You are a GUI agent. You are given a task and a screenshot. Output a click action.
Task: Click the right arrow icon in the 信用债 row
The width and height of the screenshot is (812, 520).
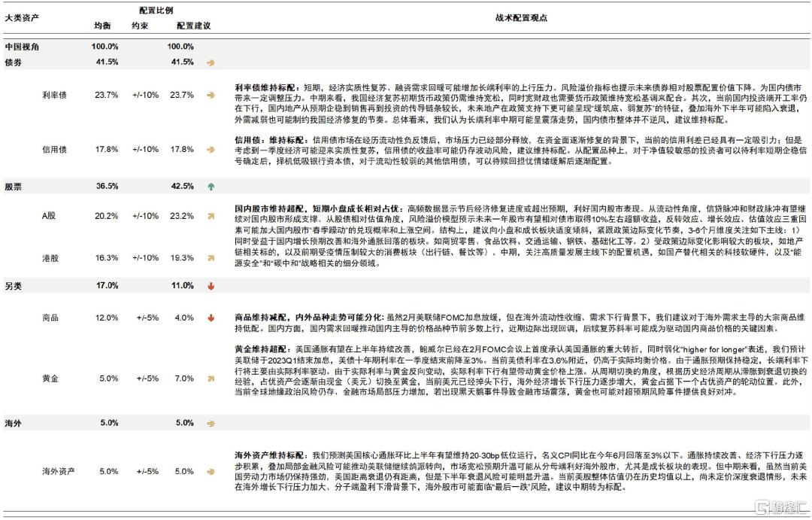[x=211, y=150]
